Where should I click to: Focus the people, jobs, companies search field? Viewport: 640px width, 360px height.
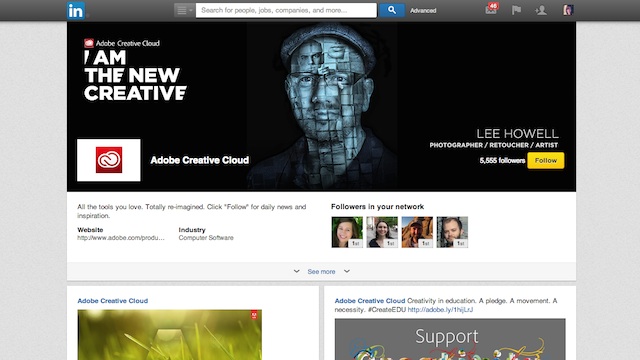pos(286,10)
